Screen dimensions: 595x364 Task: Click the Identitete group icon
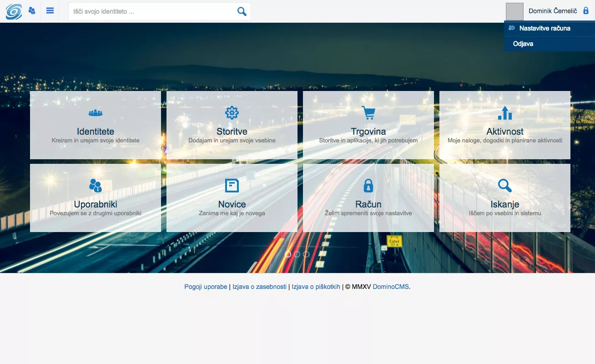[x=96, y=113]
